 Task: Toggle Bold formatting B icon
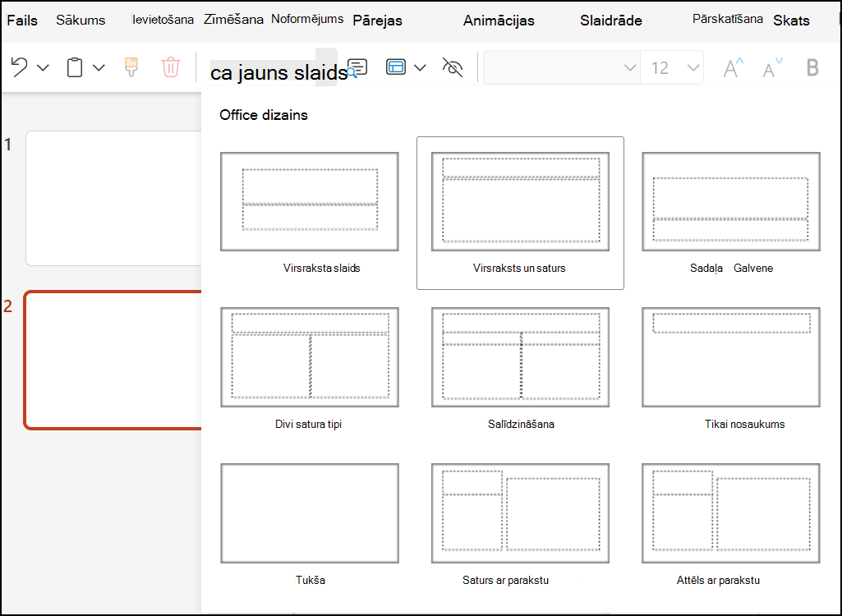[x=812, y=67]
